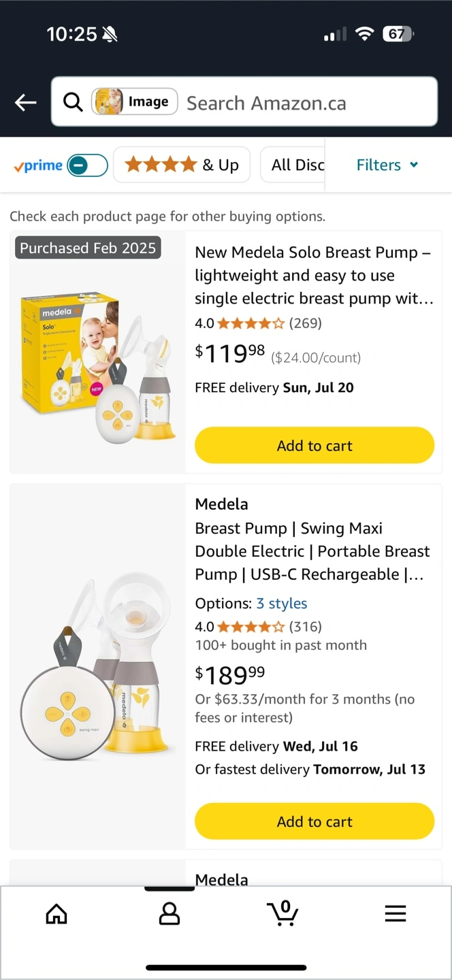Open the shopping cart icon
Viewport: 452px width, 980px height.
282,913
